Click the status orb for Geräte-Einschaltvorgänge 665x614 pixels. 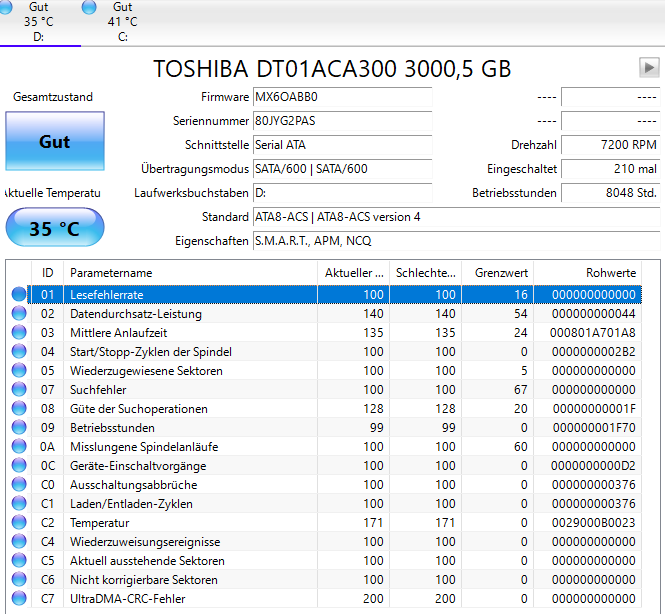(19, 465)
